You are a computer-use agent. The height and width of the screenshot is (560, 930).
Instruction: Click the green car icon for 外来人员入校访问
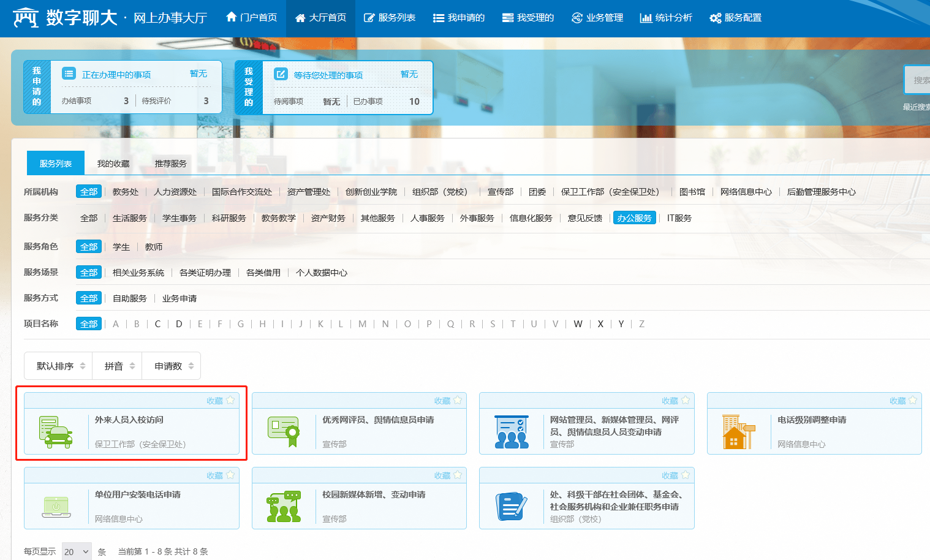[x=56, y=432]
